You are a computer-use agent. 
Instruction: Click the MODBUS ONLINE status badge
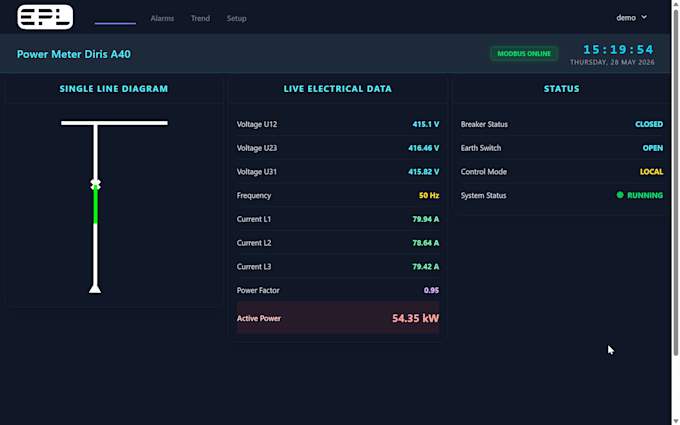click(524, 54)
